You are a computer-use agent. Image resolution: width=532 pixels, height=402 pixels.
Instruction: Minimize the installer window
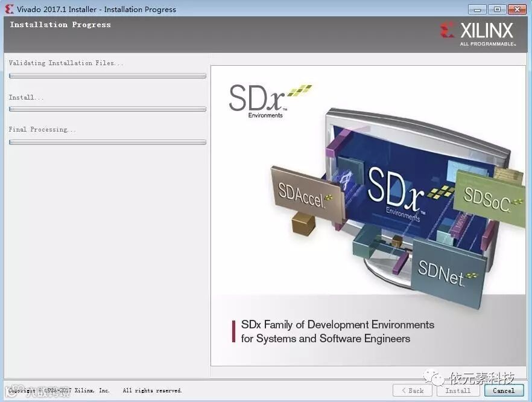pos(477,9)
